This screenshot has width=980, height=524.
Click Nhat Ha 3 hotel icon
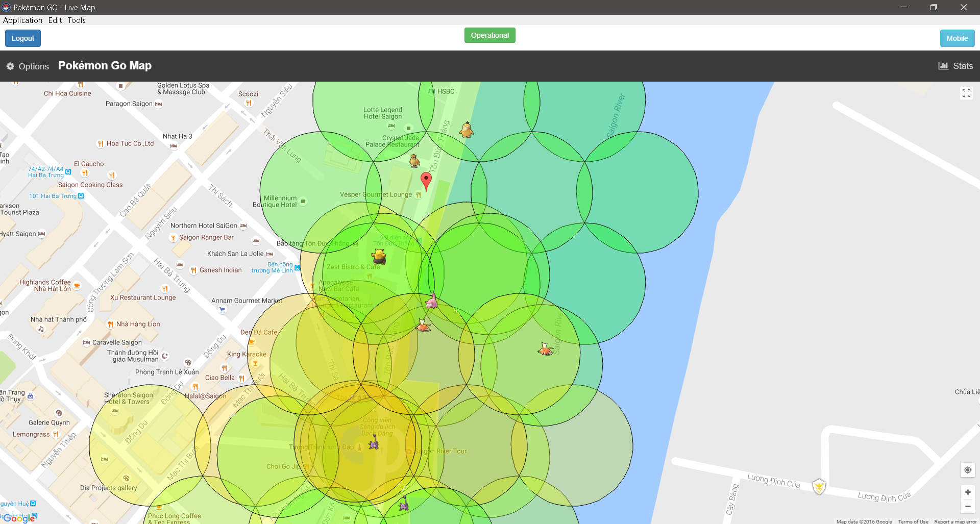174,146
